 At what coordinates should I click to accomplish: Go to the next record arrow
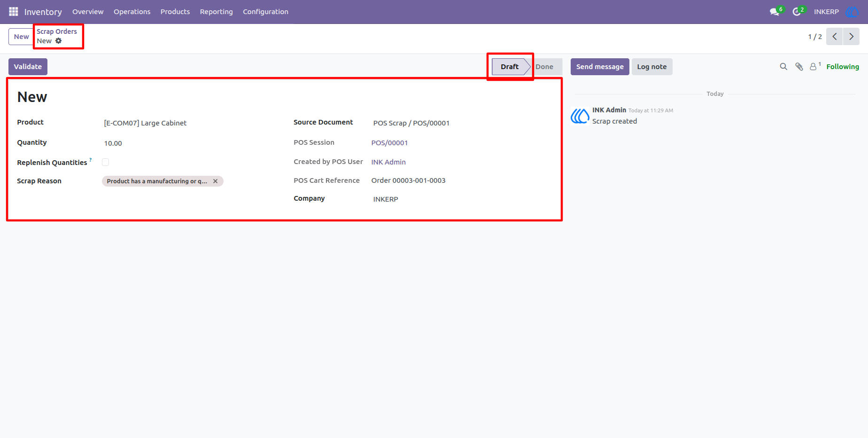pyautogui.click(x=851, y=37)
